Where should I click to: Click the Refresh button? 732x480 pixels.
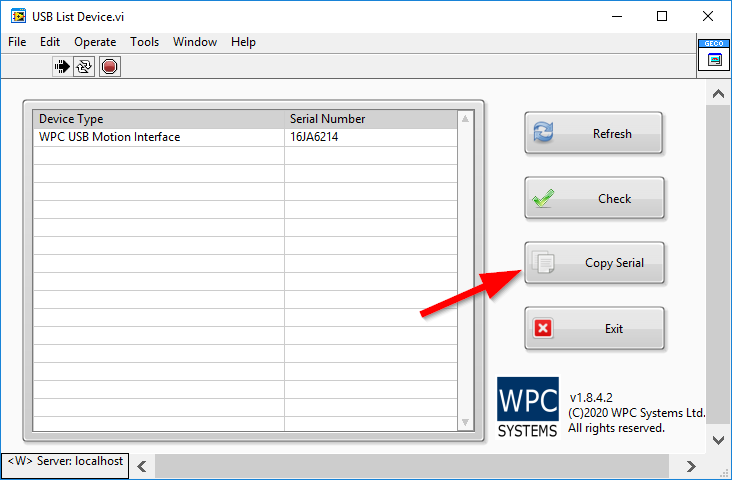(593, 133)
